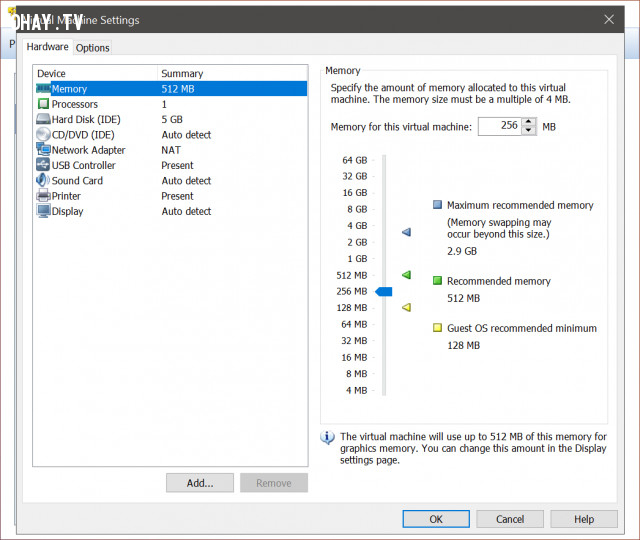Click the 4 MB slider scale label
Image resolution: width=640 pixels, height=540 pixels.
point(357,390)
